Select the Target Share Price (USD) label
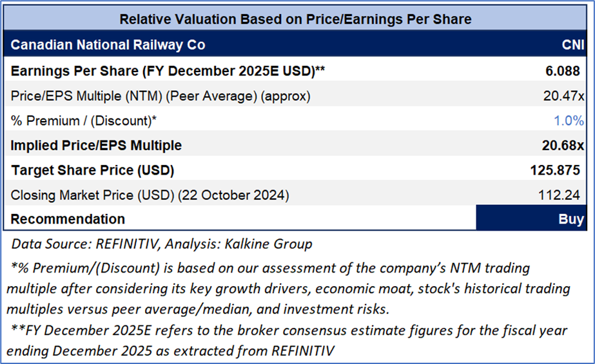595x364 pixels. [x=92, y=171]
